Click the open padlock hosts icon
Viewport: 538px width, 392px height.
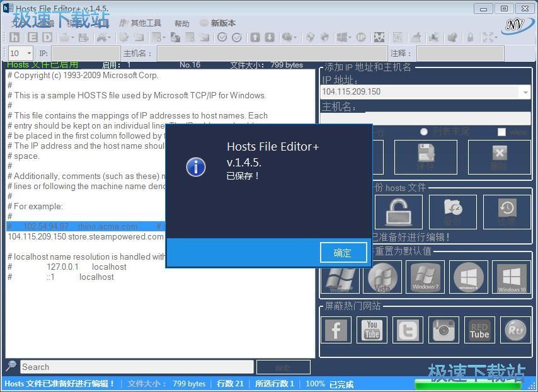point(398,212)
